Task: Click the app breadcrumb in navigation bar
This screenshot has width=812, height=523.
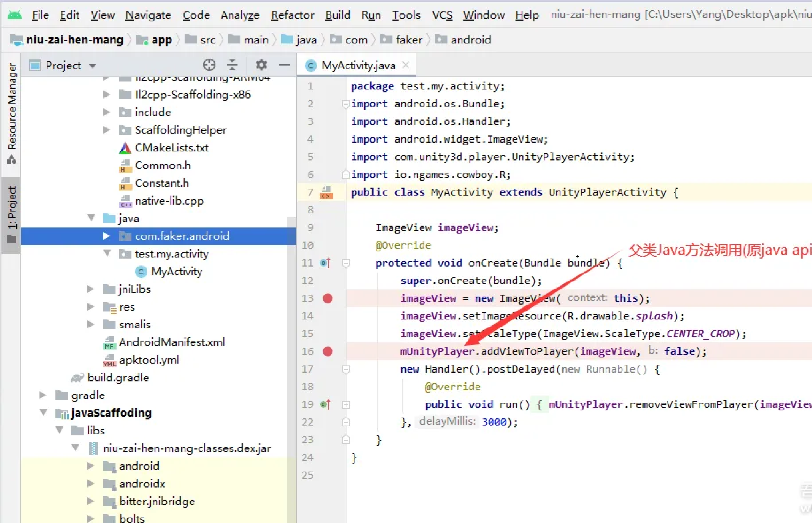Action: click(161, 39)
